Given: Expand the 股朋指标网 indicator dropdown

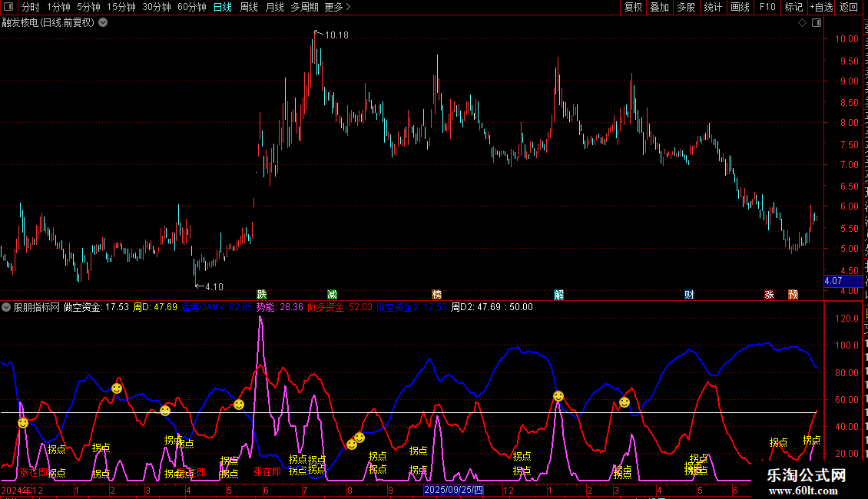Looking at the screenshot, I should [x=6, y=307].
